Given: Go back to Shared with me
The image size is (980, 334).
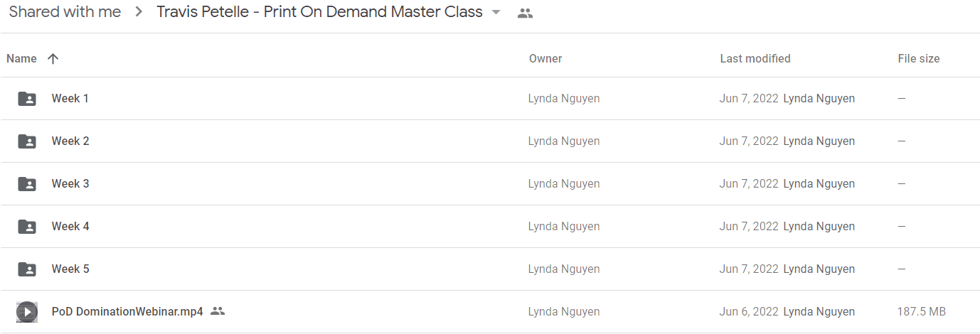Looking at the screenshot, I should point(65,12).
